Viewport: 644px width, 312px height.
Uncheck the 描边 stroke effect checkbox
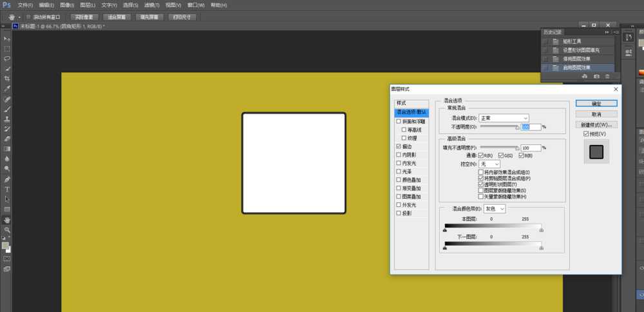(399, 147)
